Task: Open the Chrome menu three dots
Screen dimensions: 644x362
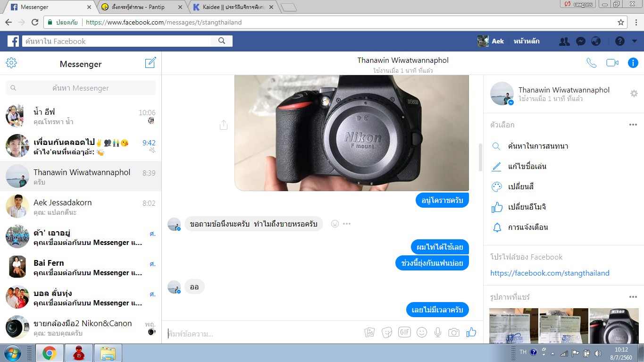Action: click(636, 22)
